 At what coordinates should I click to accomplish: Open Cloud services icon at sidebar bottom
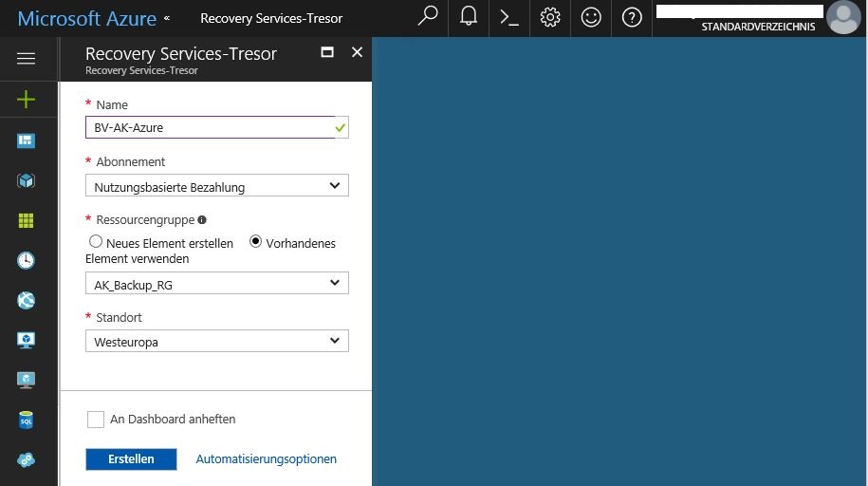26,460
